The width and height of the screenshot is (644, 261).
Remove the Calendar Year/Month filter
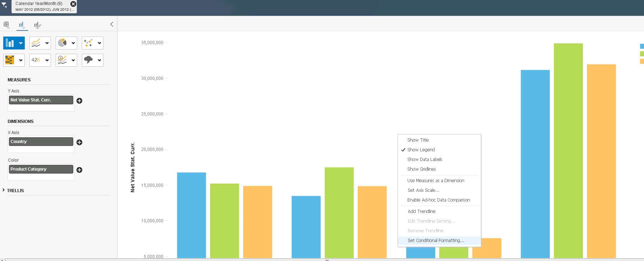(73, 4)
